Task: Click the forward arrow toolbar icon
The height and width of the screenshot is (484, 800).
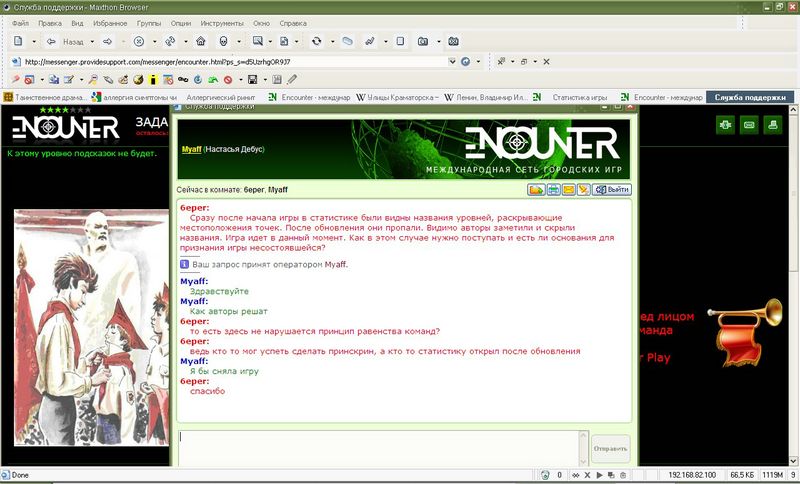Action: [x=107, y=41]
